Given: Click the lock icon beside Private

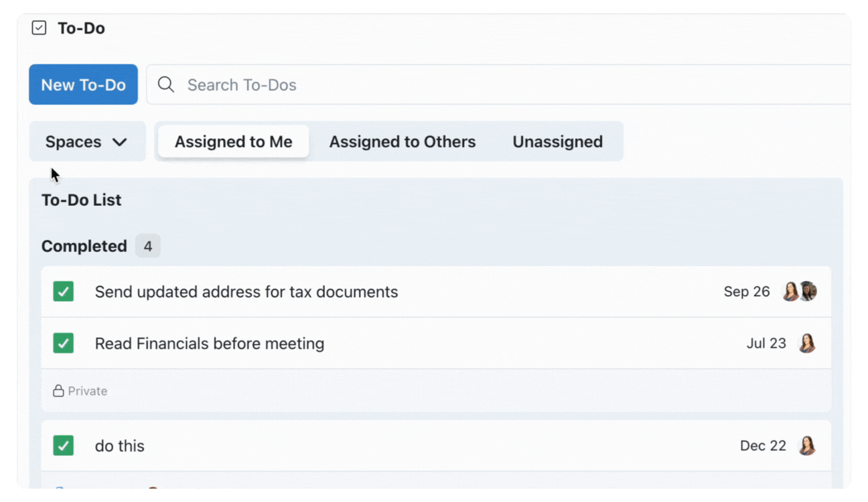Looking at the screenshot, I should click(57, 391).
